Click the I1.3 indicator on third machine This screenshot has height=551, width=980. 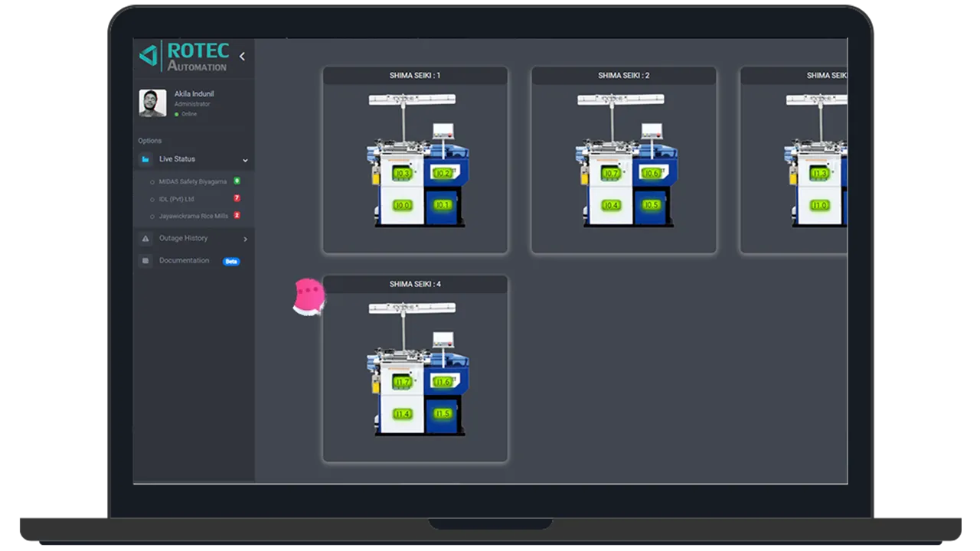coord(819,174)
